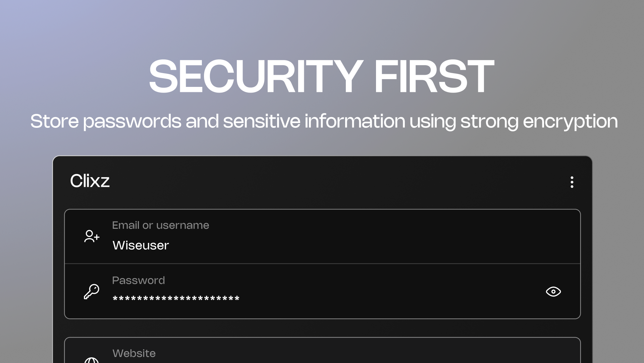The width and height of the screenshot is (644, 363).
Task: Select the key icon next to Password
Action: pyautogui.click(x=91, y=291)
